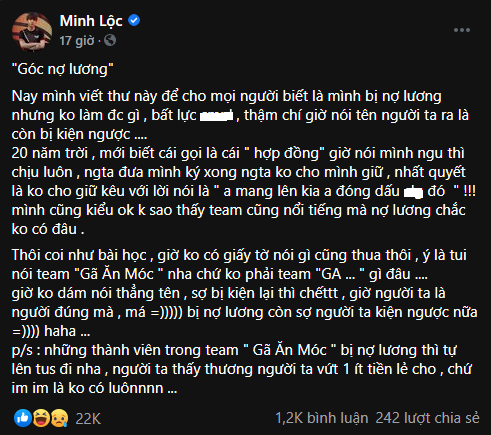Open the post via the '17 giờ' timestamp
Screen dimensions: 491x435
tap(77, 41)
